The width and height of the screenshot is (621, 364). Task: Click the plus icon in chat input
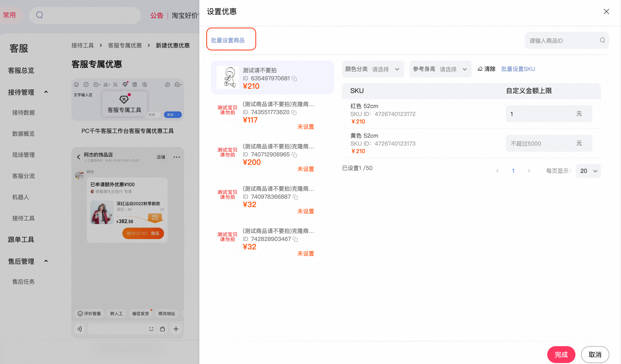pyautogui.click(x=176, y=329)
